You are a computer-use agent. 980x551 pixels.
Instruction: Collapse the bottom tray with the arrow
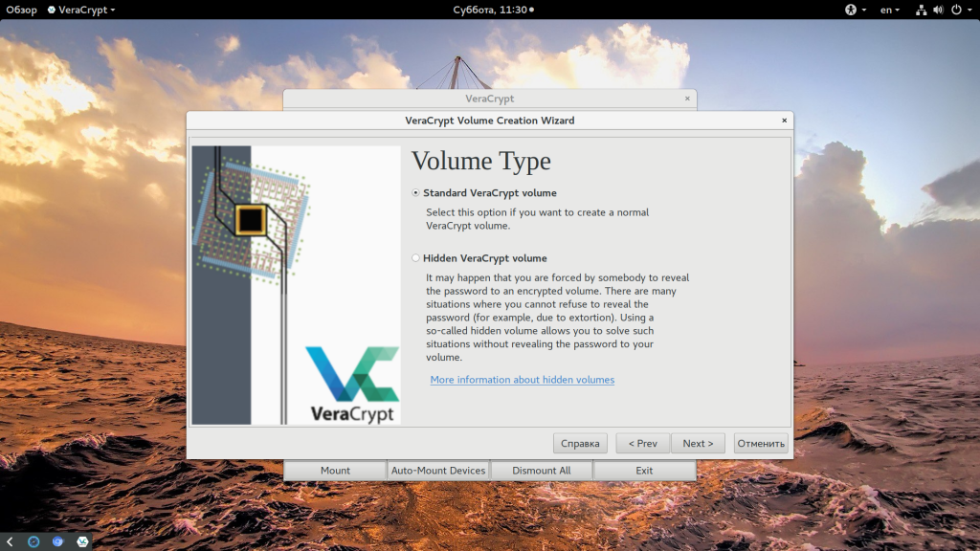(x=10, y=541)
